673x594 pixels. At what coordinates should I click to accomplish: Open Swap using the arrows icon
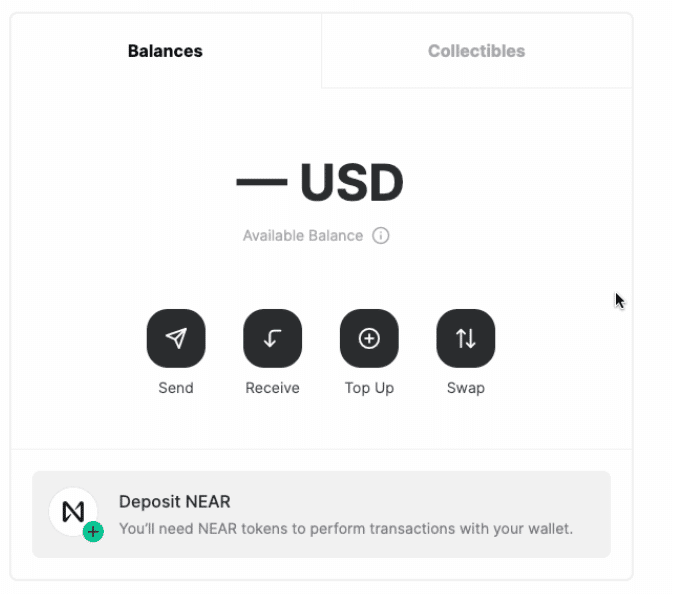coord(466,339)
